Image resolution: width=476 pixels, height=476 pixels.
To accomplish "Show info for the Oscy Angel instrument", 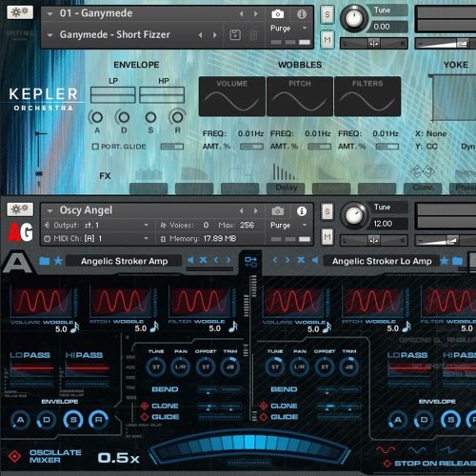I will pos(302,211).
